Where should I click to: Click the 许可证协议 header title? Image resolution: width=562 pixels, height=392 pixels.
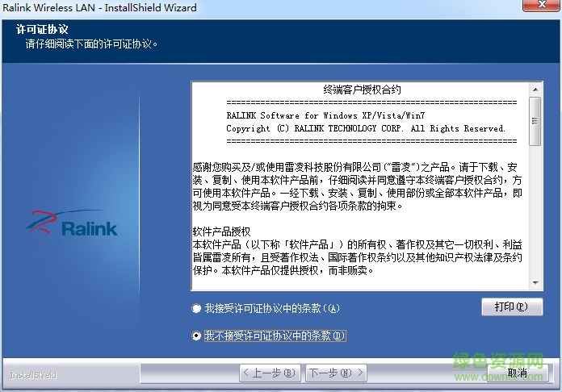pos(42,29)
